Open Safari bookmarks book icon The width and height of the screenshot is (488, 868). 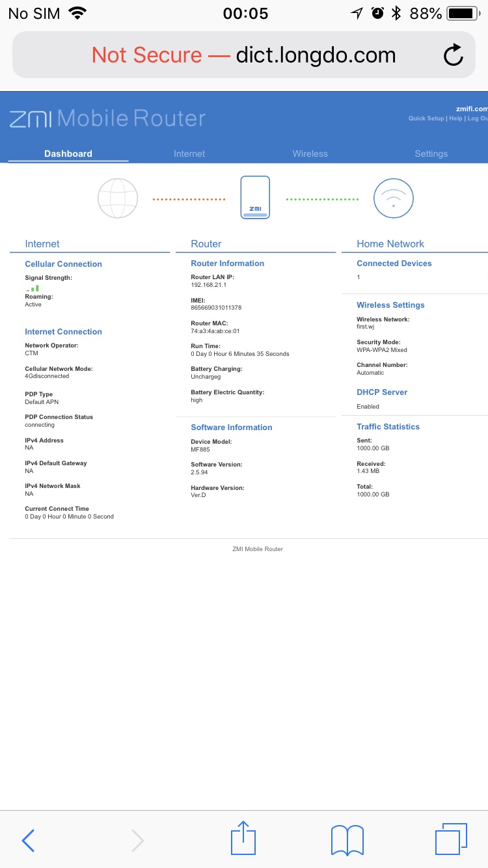(x=347, y=840)
